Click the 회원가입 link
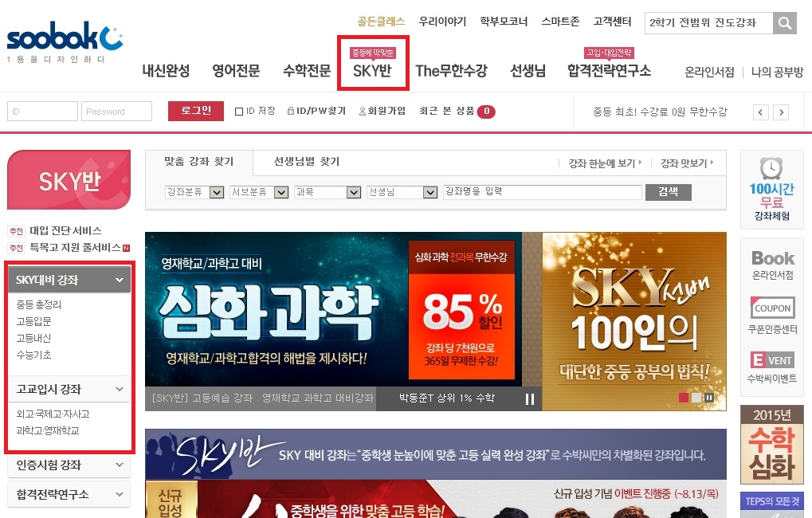 382,112
